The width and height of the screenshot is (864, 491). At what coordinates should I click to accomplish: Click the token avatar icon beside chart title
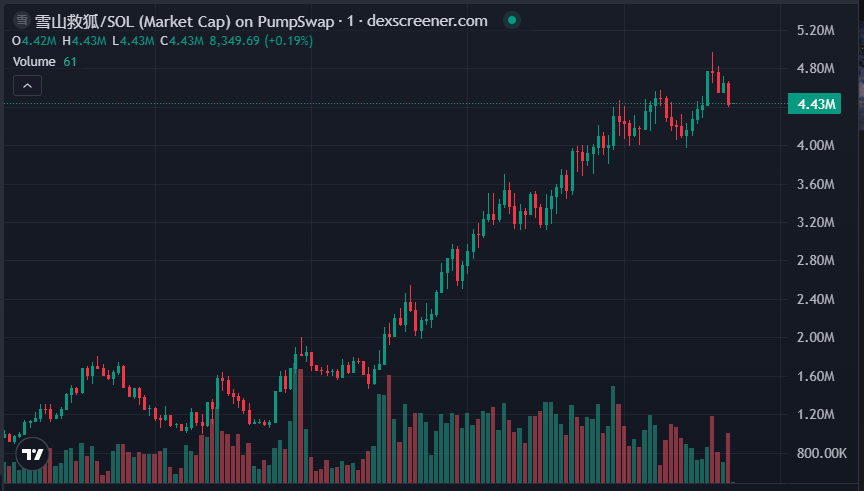pyautogui.click(x=21, y=20)
